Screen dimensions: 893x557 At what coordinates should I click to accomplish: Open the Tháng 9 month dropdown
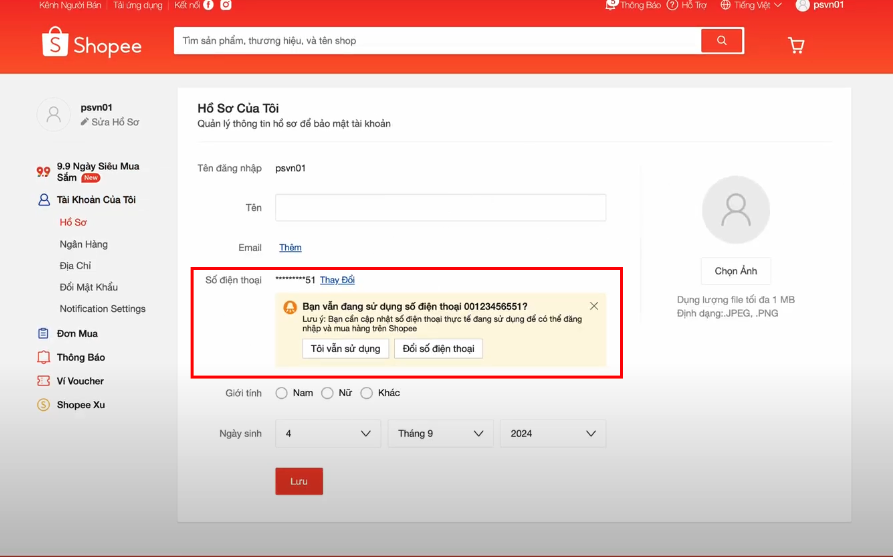(440, 433)
